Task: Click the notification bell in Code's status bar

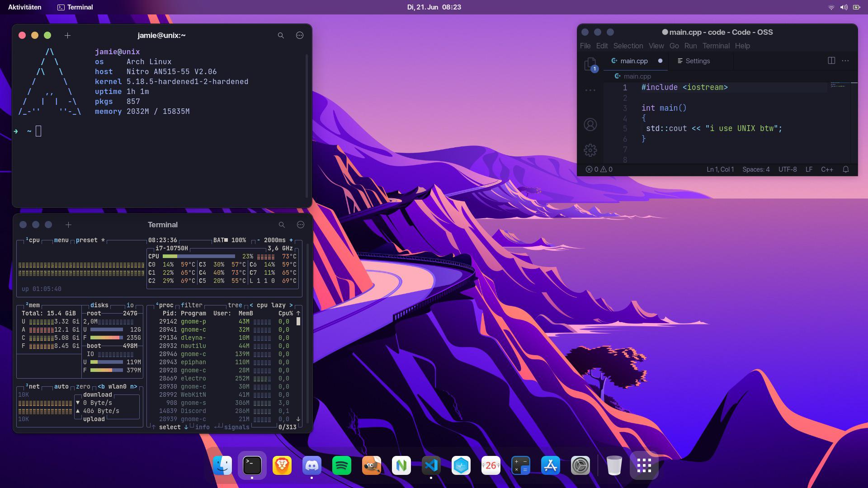Action: click(846, 169)
